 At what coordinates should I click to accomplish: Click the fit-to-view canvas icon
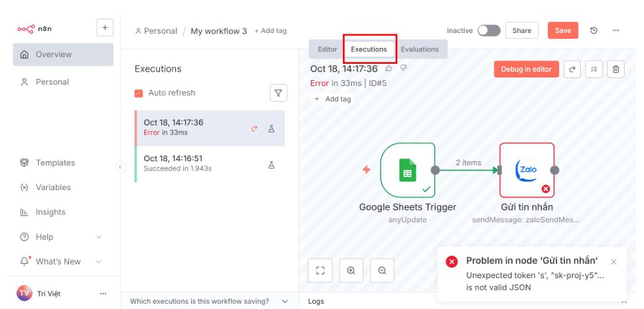tap(320, 270)
